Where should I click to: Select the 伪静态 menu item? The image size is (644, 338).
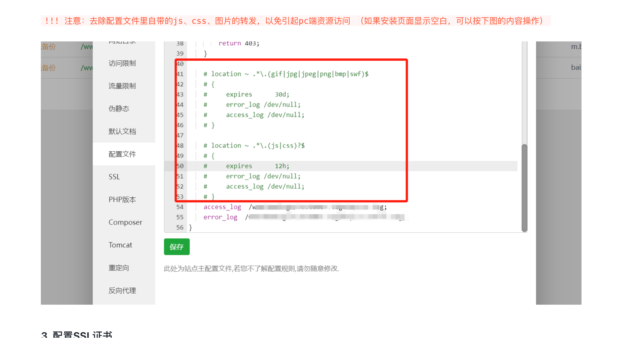pos(119,109)
